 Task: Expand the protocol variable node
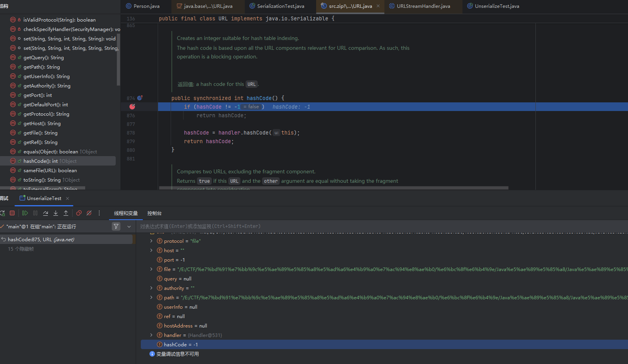151,241
